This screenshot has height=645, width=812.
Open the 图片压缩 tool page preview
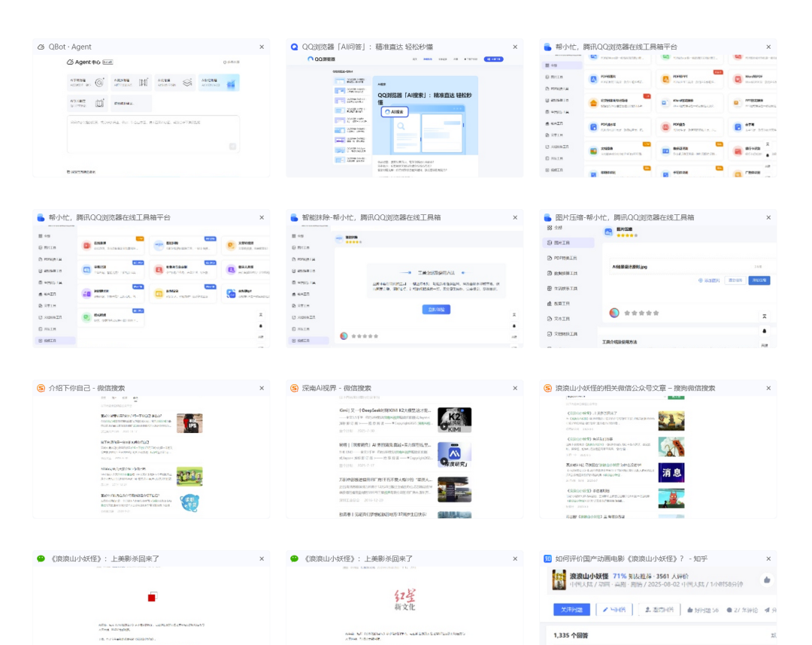point(658,286)
